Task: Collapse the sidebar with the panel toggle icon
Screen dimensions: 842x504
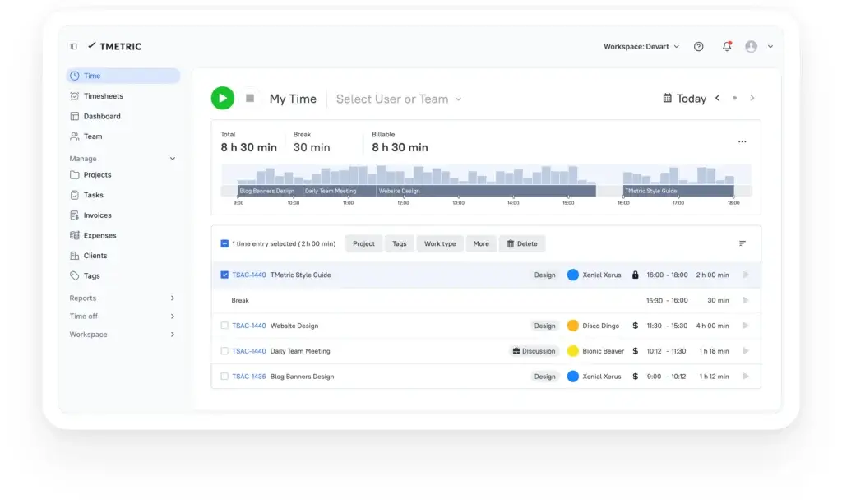Action: coord(73,47)
